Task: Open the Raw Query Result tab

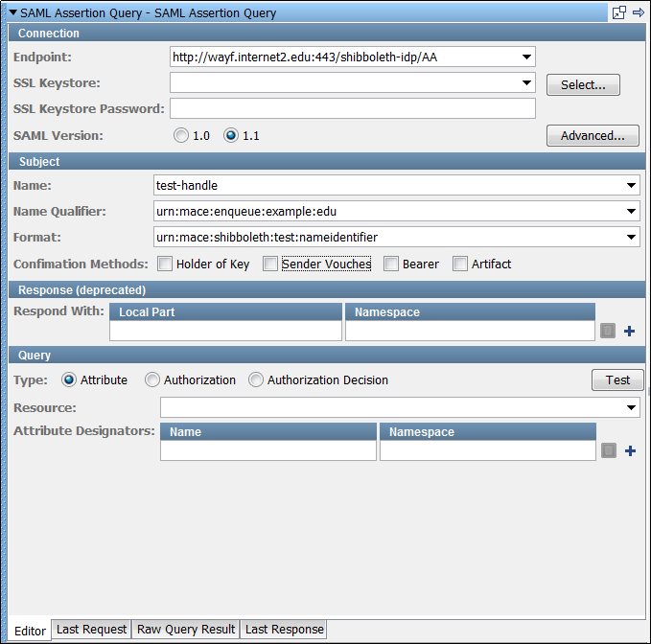Action: (x=186, y=630)
